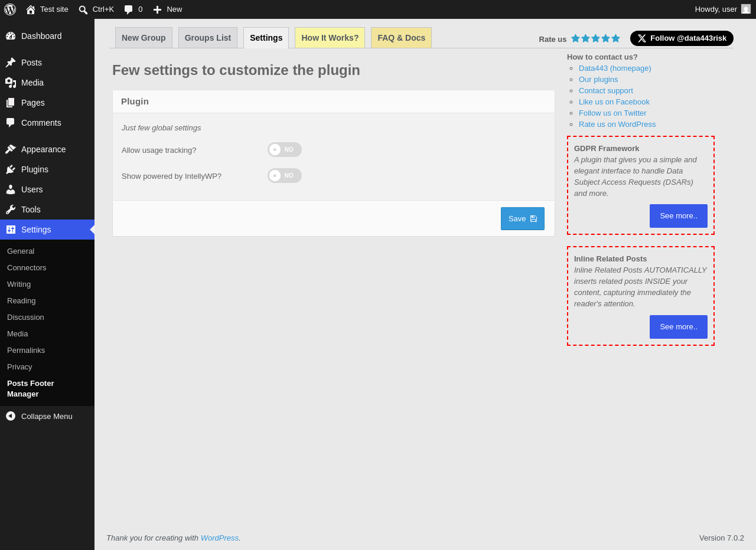This screenshot has height=550, width=756.
Task: Click the Media camera icon in sidebar
Action: tap(11, 83)
